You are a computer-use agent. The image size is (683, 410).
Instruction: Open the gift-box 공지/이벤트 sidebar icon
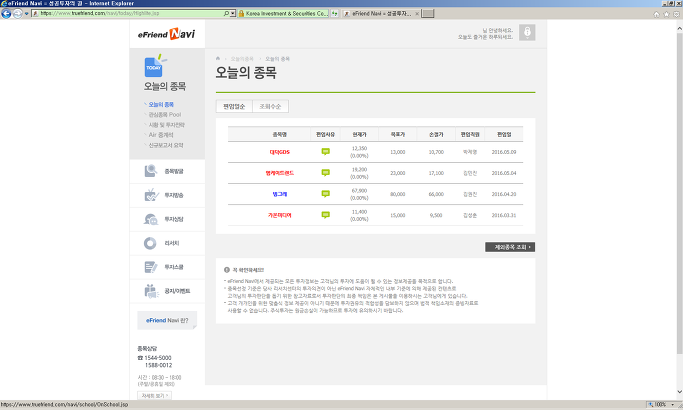(151, 291)
